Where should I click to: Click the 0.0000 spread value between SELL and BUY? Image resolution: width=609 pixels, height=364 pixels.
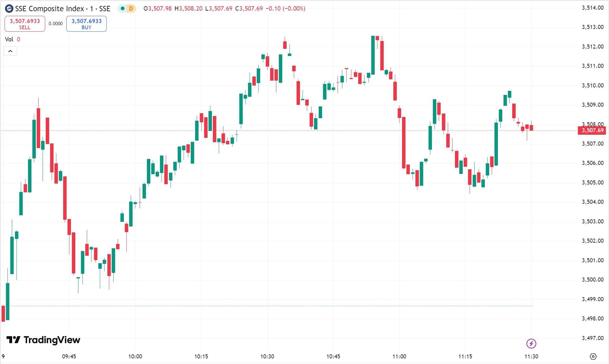tap(55, 23)
